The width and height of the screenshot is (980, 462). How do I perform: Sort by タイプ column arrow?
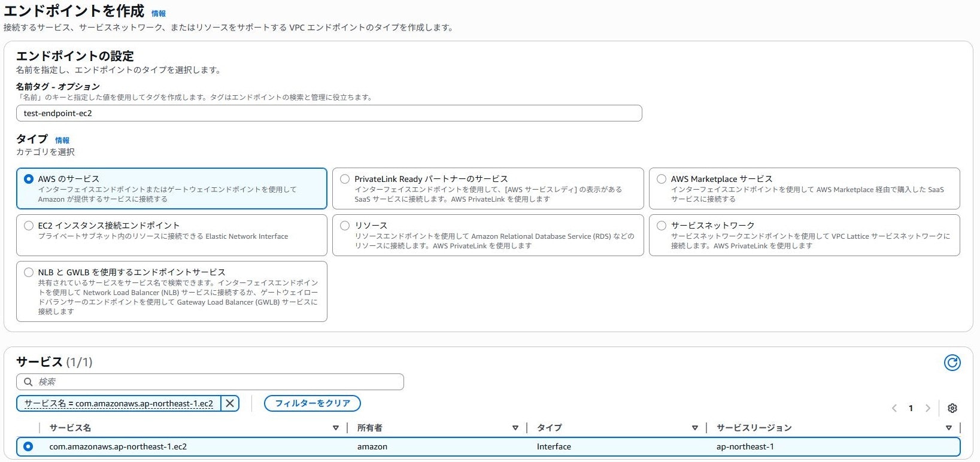[x=694, y=428]
